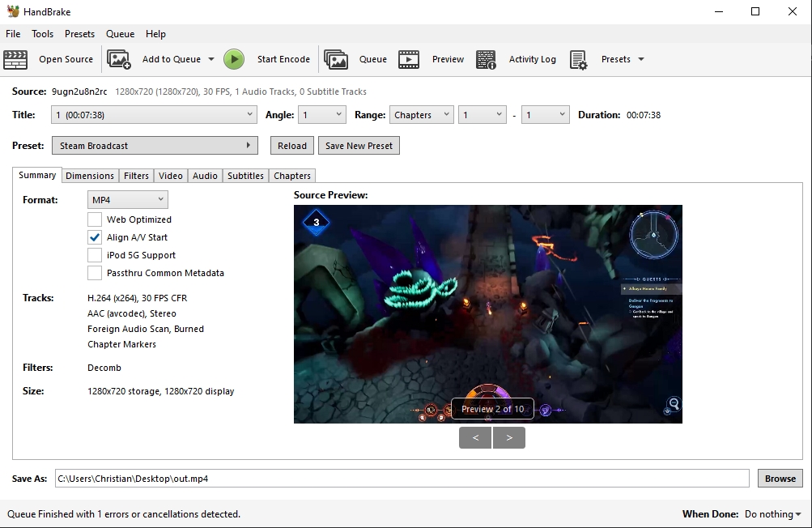The width and height of the screenshot is (812, 528).
Task: Open the When Done dropdown showing Do nothing
Action: (772, 514)
